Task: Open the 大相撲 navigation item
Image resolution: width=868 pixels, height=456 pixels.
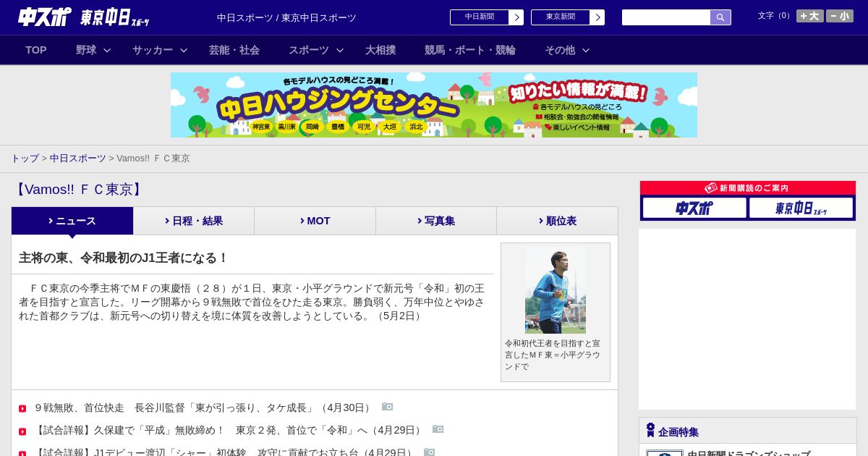Action: coord(380,50)
